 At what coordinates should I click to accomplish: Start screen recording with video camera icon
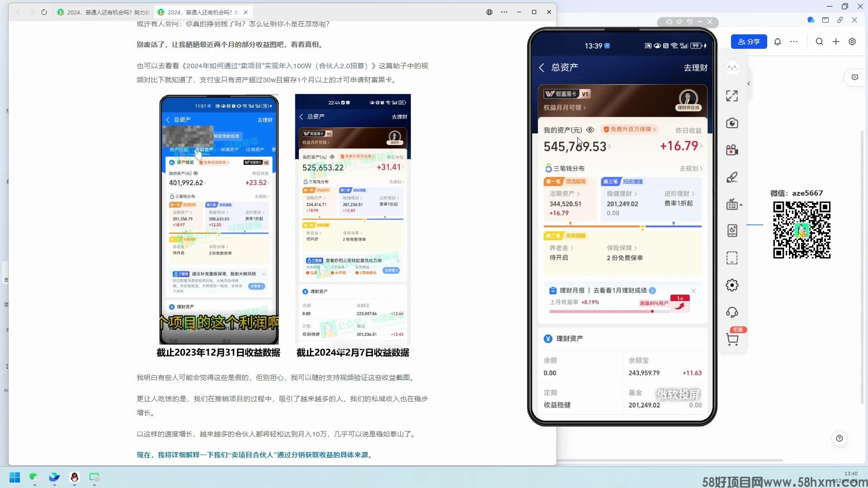pyautogui.click(x=732, y=150)
